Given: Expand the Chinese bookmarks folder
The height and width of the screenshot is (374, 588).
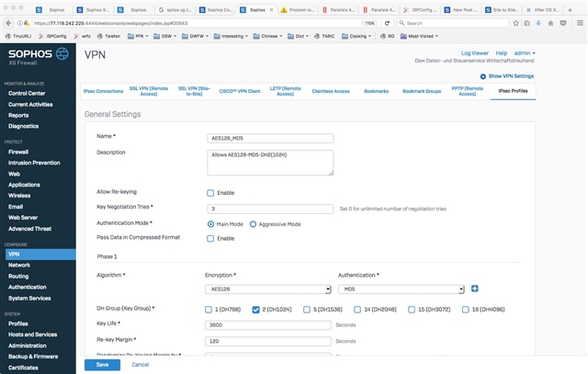Looking at the screenshot, I should pyautogui.click(x=267, y=36).
